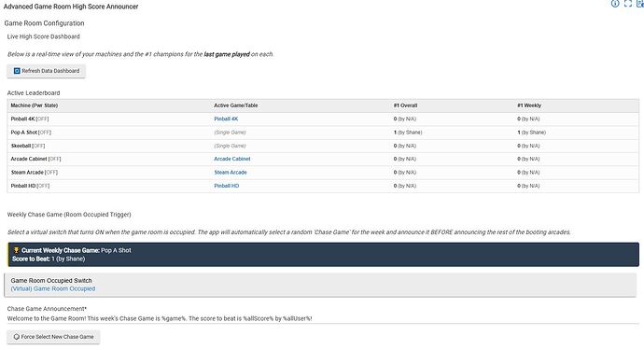The height and width of the screenshot is (350, 644).
Task: Click Skeeball's (Single Game) cell
Action: coord(230,146)
